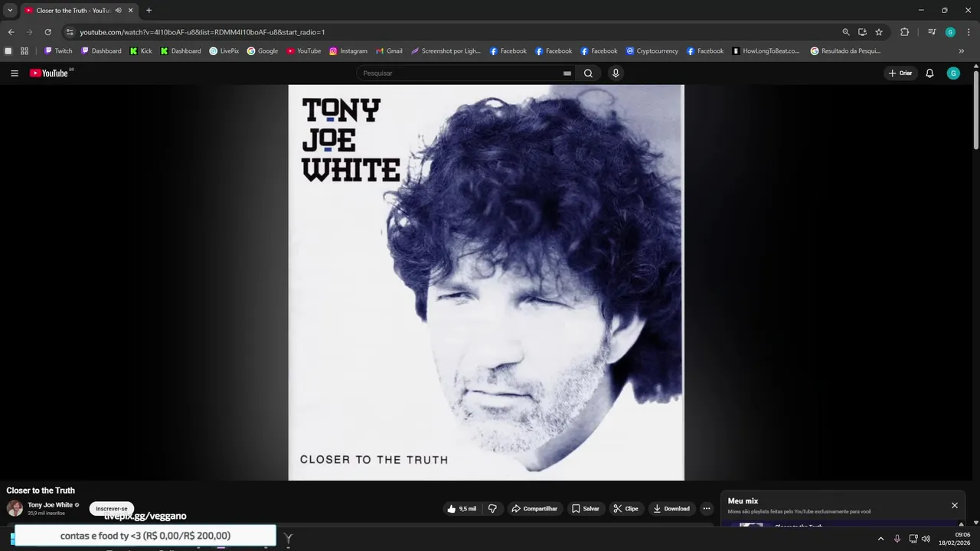The width and height of the screenshot is (980, 551).
Task: Open the HowLongToBeat bookmark
Action: point(766,51)
